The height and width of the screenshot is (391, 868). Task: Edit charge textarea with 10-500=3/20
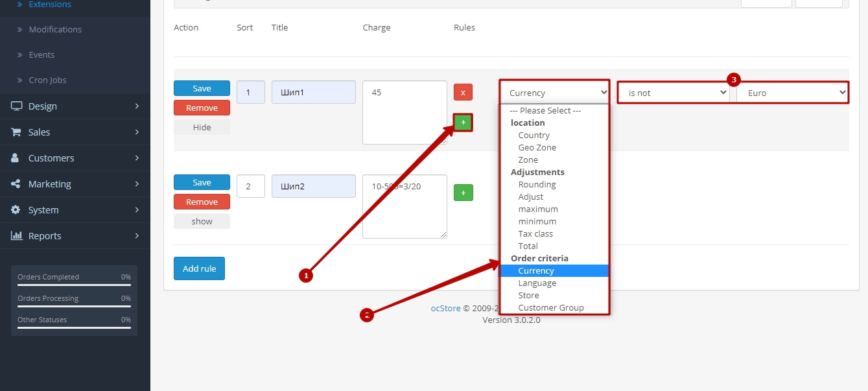(405, 206)
